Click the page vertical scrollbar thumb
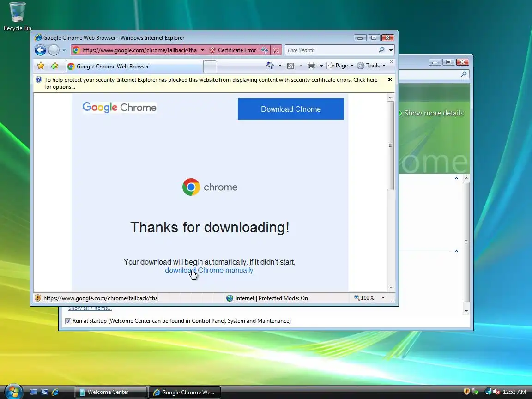The image size is (532, 399). [x=391, y=145]
